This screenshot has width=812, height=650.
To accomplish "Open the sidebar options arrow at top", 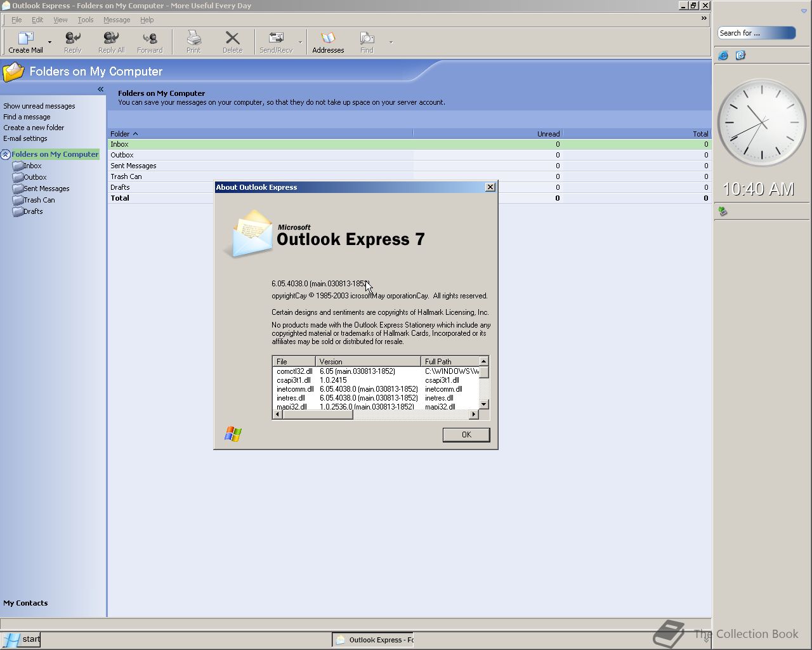I will point(804,11).
